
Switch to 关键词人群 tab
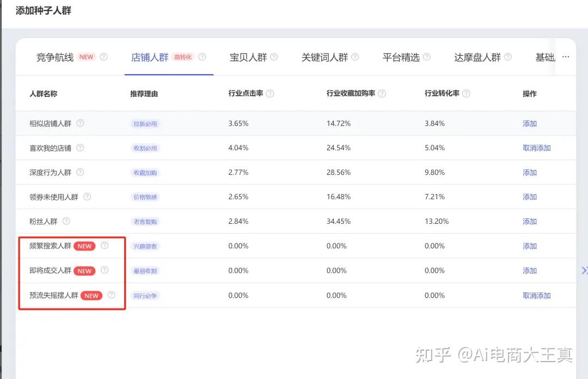tap(324, 57)
